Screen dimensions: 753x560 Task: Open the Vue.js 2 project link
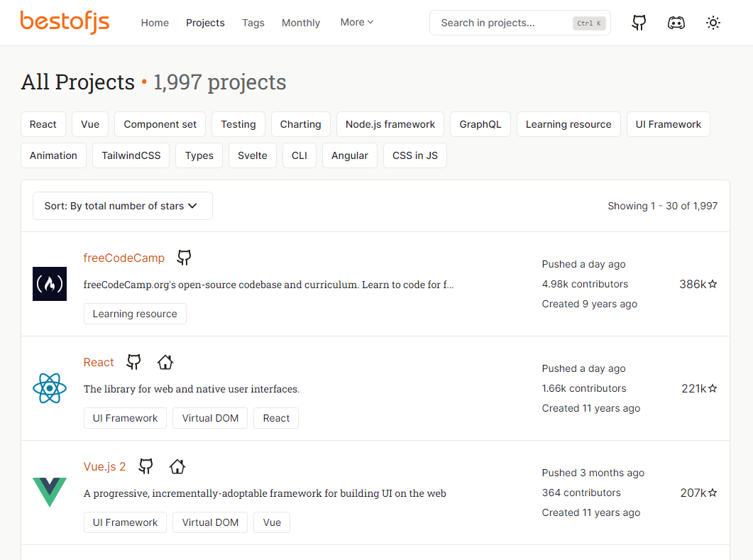click(105, 466)
